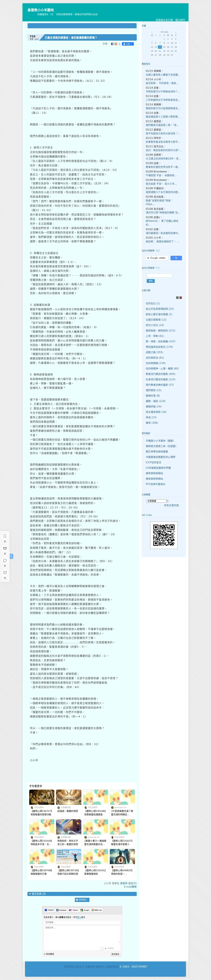Click the comment bubble icon in floating sidebar

tap(5, 560)
